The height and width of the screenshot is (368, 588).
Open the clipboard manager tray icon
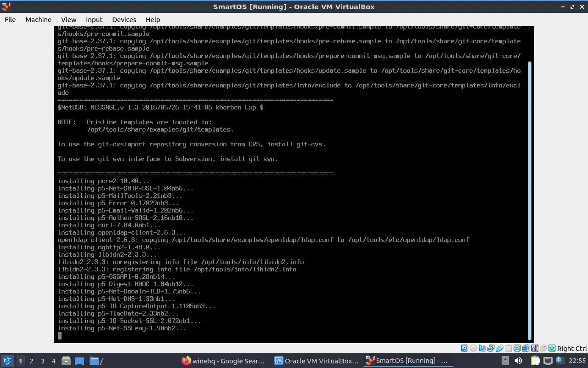click(536, 361)
